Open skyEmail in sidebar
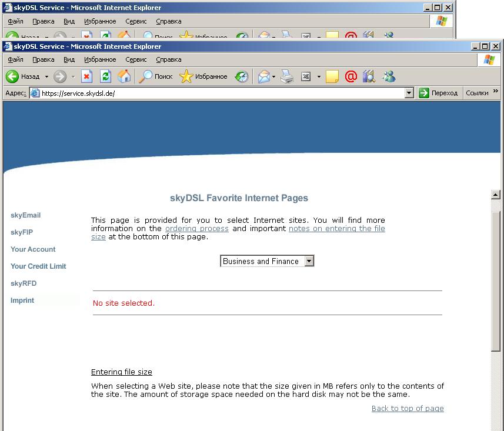The width and height of the screenshot is (504, 431). click(x=25, y=215)
